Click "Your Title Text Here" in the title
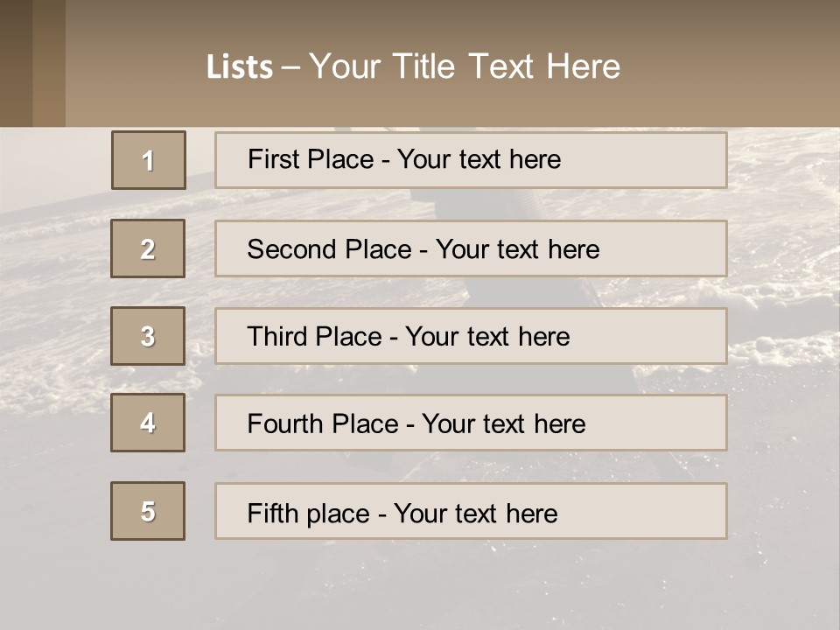Image resolution: width=840 pixels, height=630 pixels. tap(465, 66)
